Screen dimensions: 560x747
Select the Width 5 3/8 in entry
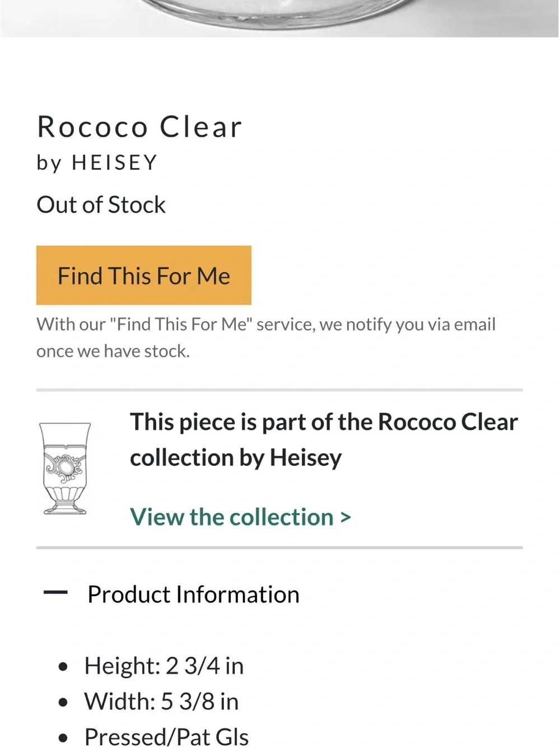coord(161,701)
